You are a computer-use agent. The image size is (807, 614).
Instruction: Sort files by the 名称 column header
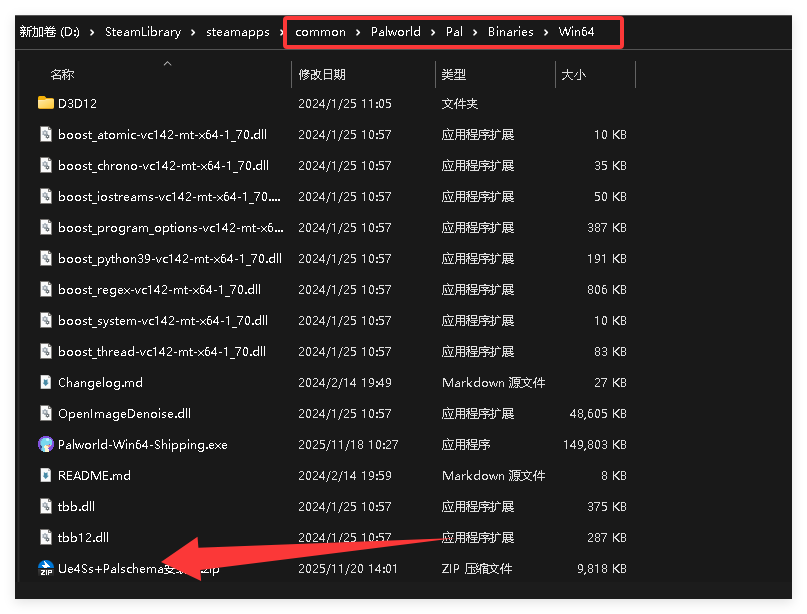62,75
